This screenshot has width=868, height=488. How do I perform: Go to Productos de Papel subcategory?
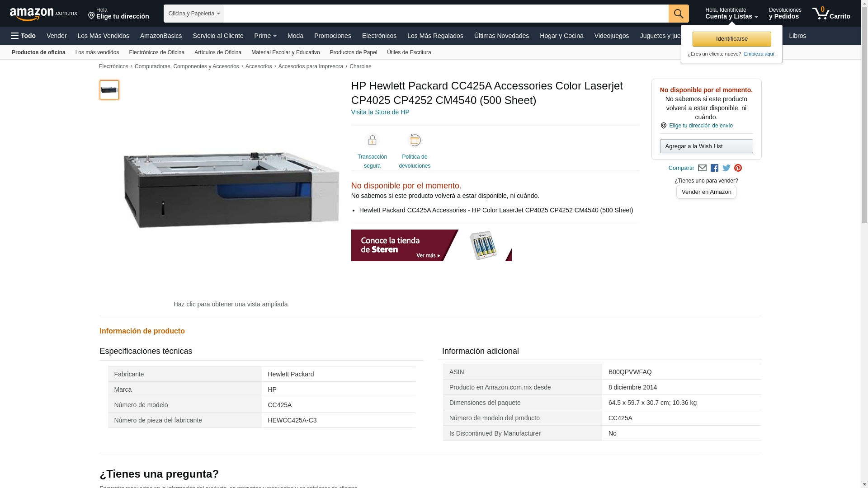click(x=354, y=52)
